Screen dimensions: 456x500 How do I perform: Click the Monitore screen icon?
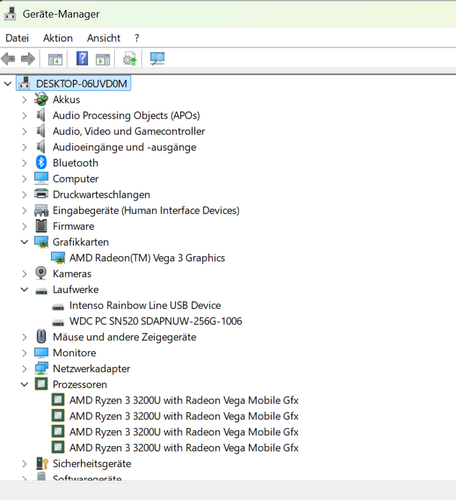(41, 353)
